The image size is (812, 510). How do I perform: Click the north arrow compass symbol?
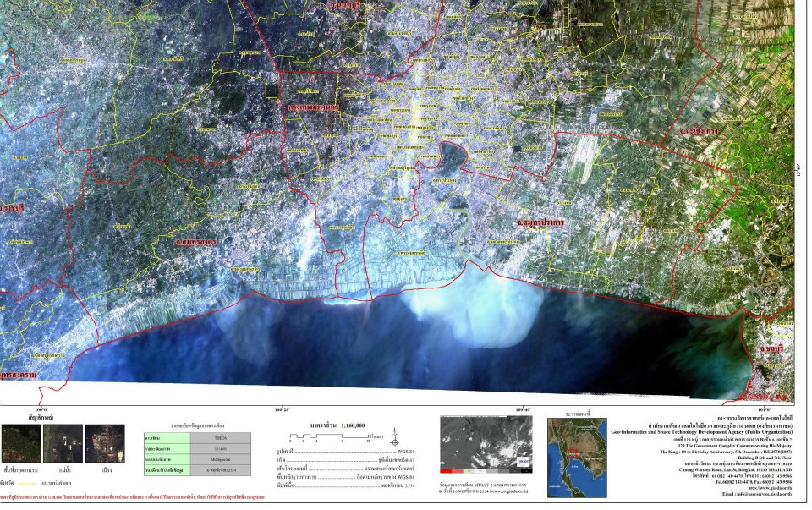pyautogui.click(x=395, y=437)
